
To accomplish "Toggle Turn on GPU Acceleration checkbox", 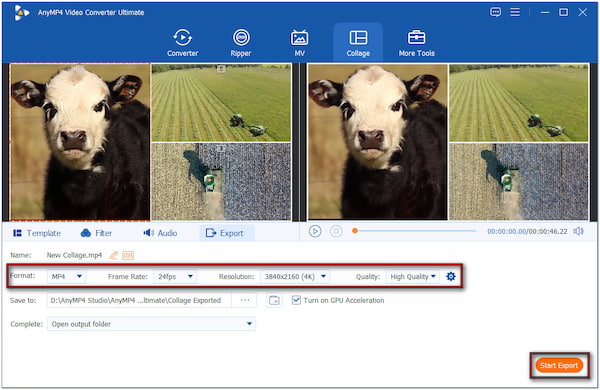I will click(296, 300).
